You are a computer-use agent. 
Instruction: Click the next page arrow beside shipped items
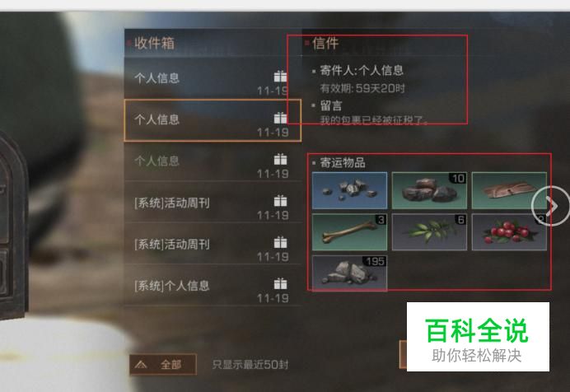550,206
